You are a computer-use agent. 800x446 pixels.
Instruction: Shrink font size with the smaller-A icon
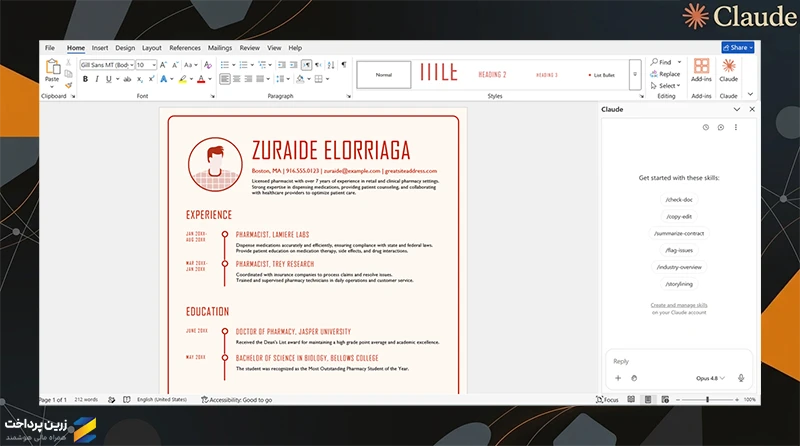point(175,65)
